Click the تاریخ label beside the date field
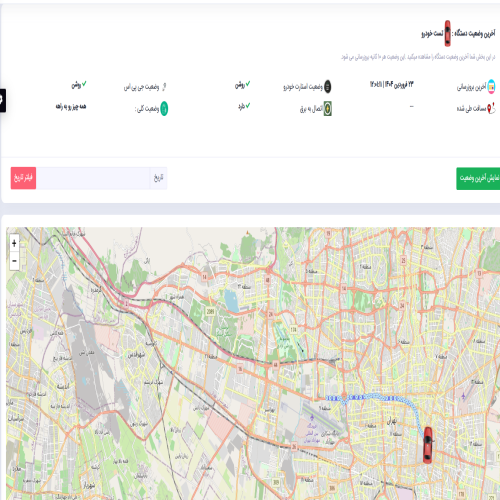Viewport: 500px width, 500px height. click(x=158, y=178)
